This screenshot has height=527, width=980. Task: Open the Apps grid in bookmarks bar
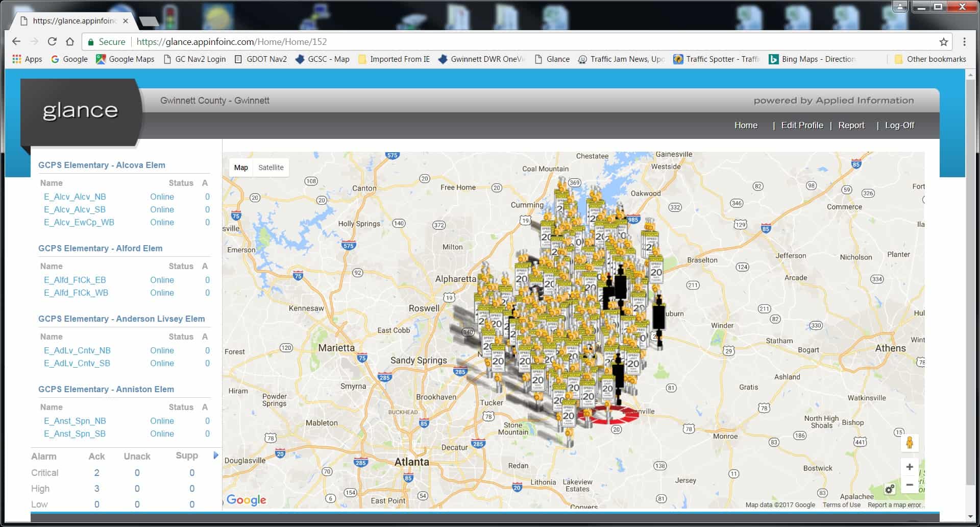(27, 59)
